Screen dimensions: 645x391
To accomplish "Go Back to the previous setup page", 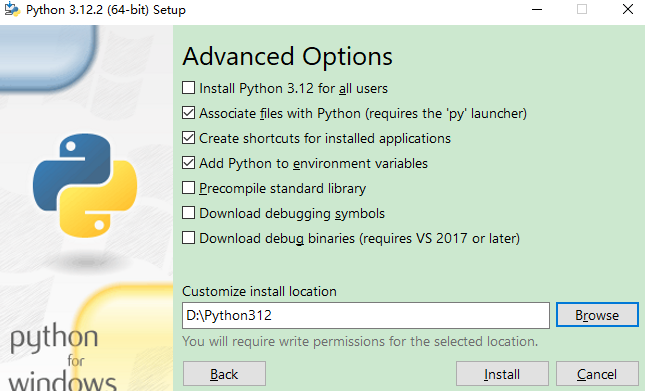I will point(224,374).
